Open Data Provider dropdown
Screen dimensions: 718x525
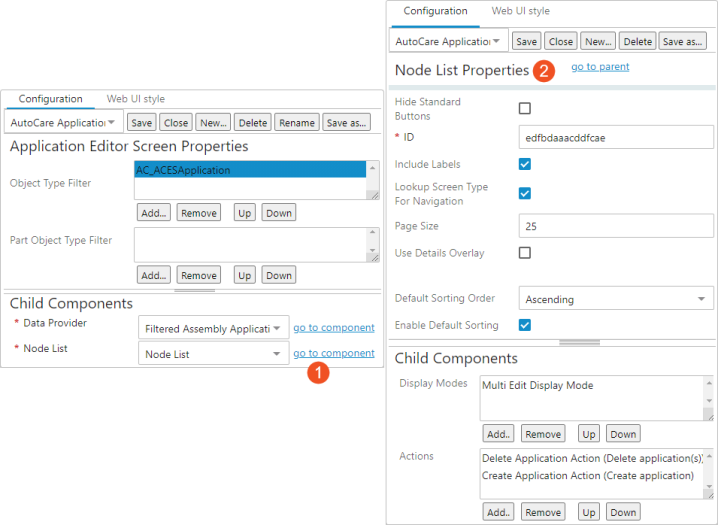pos(213,328)
